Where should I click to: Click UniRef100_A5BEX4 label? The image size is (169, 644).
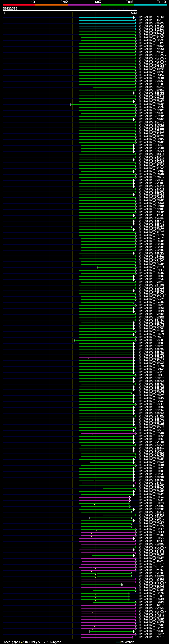point(152,52)
